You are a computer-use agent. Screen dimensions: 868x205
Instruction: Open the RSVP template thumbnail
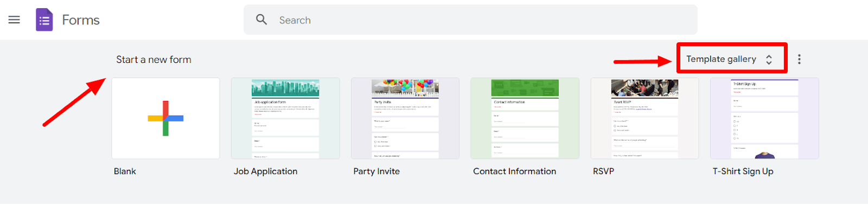(x=644, y=118)
